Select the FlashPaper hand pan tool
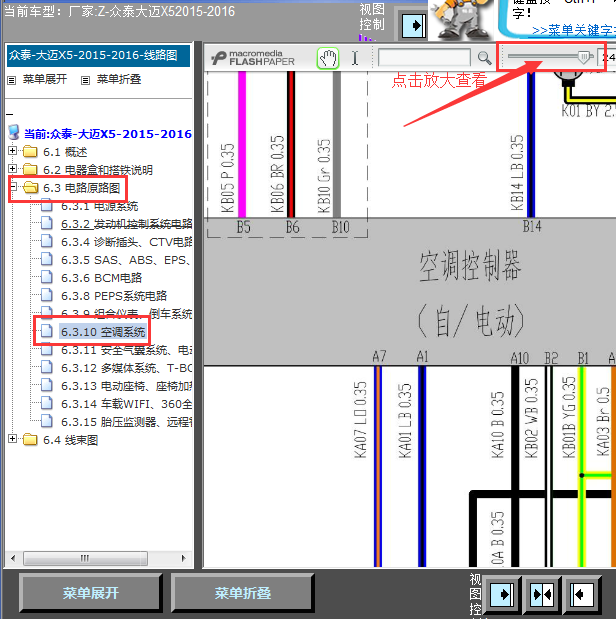 click(x=328, y=58)
